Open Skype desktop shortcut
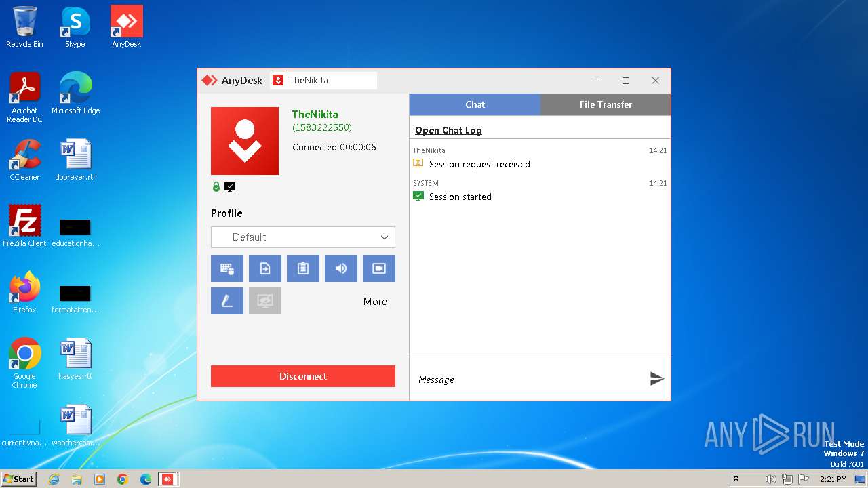The image size is (868, 488). 75,27
